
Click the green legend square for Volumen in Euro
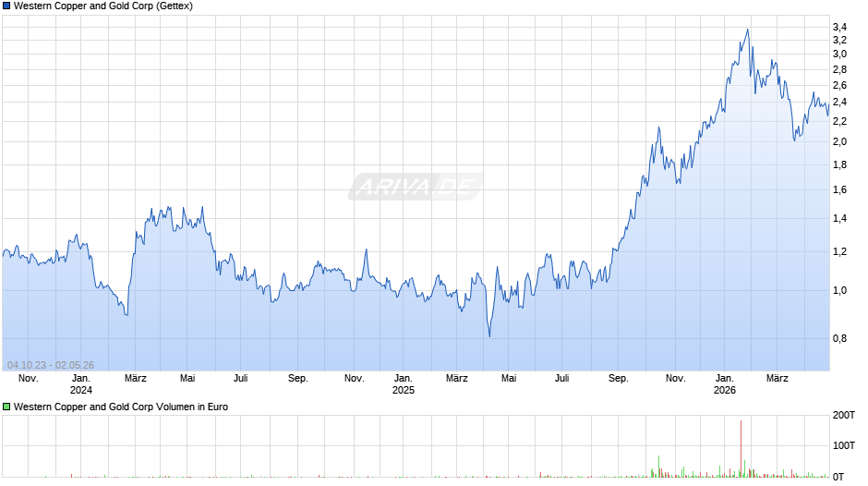pos(6,407)
